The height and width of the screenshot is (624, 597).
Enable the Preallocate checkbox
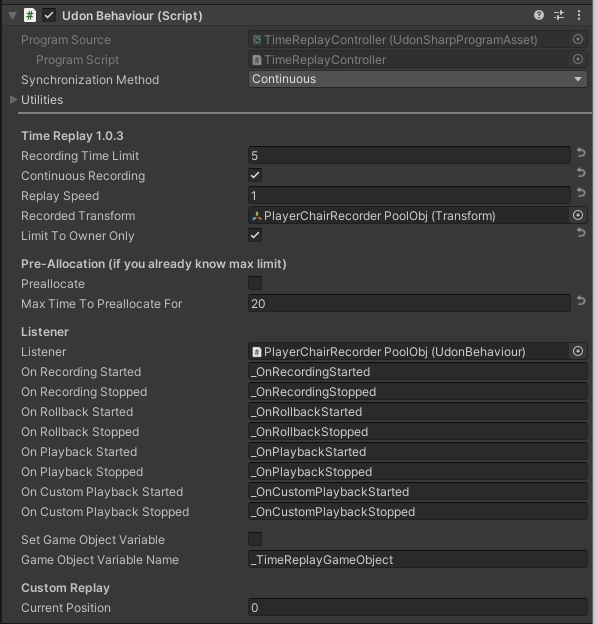[255, 283]
